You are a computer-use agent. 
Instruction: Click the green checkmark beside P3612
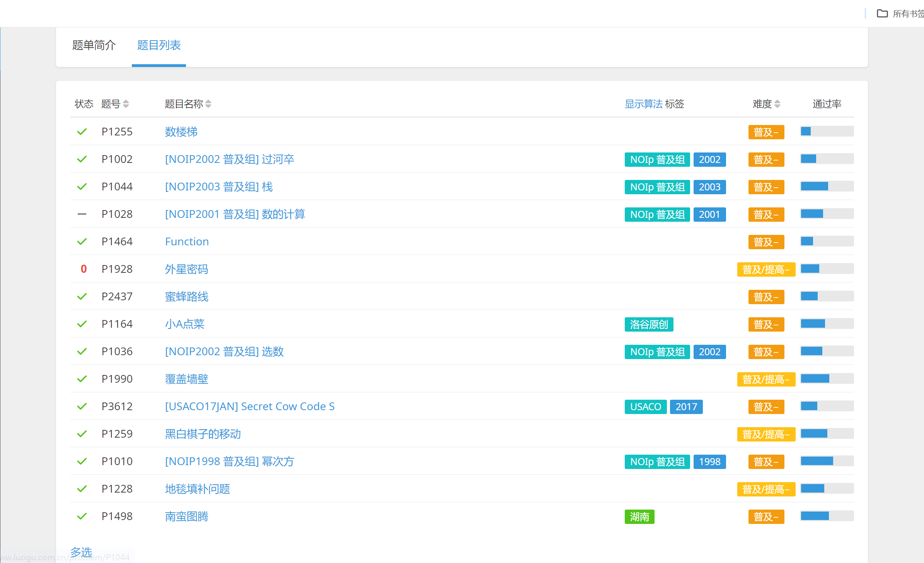click(82, 406)
